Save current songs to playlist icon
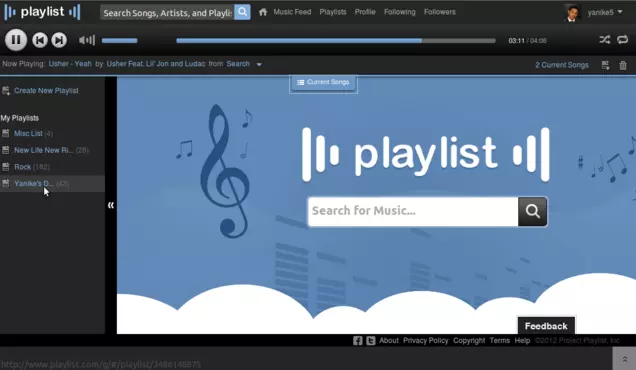Viewport: 636px width, 370px height. (x=606, y=65)
